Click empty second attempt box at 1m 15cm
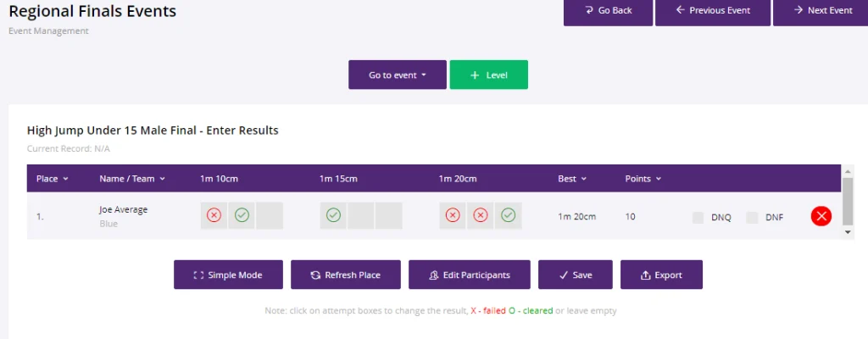 click(361, 215)
